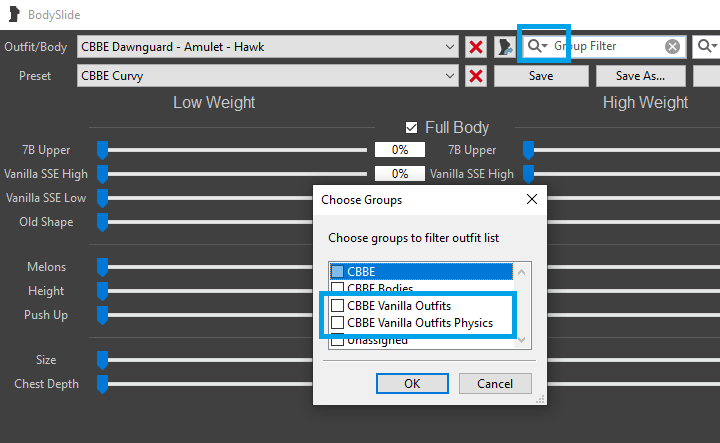Grab the Choose Groups dialog resize grip
Viewport: 720px width, 443px height.
click(x=540, y=399)
